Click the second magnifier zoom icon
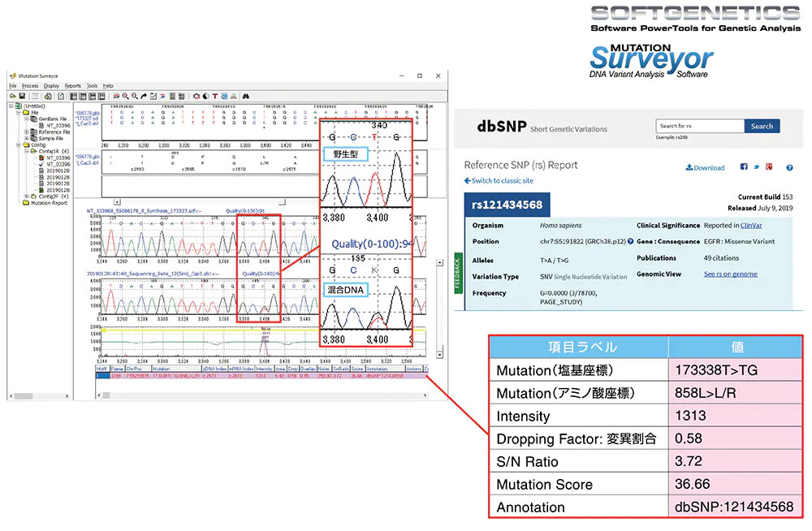812x531 pixels. pyautogui.click(x=135, y=97)
